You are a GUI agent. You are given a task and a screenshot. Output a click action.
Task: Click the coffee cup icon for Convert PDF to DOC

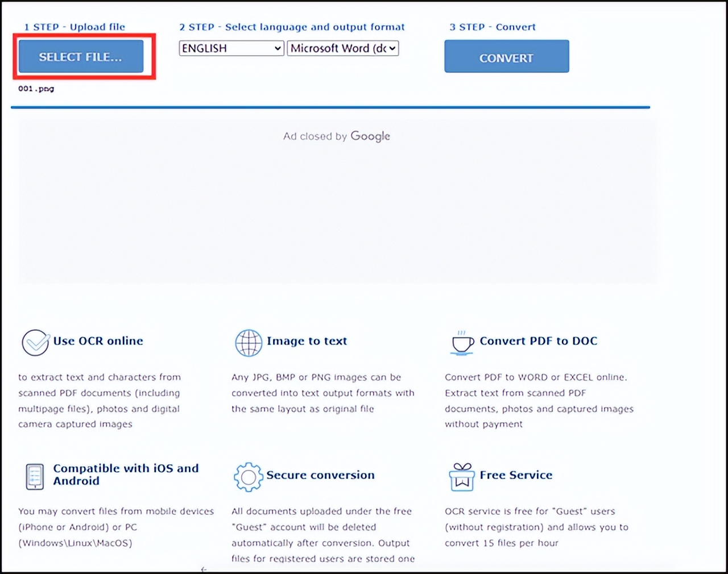point(462,343)
